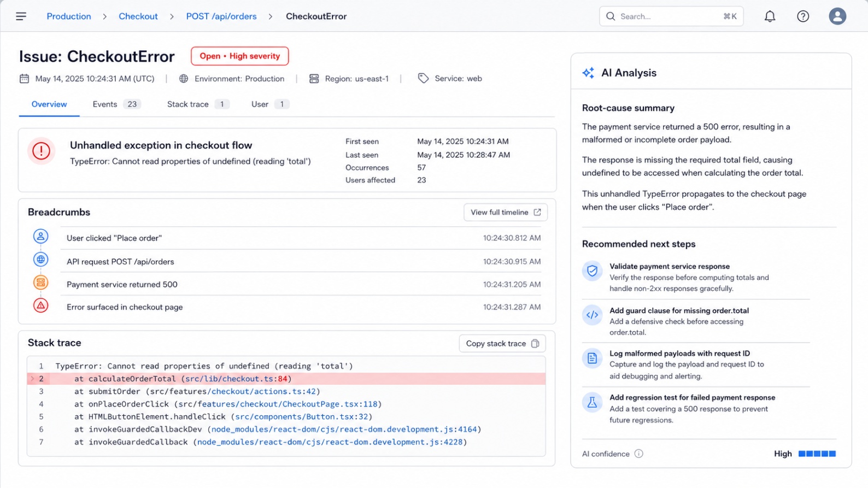This screenshot has height=488, width=868.
Task: Click the clipboard icon in Copy stack trace
Action: [x=535, y=344]
